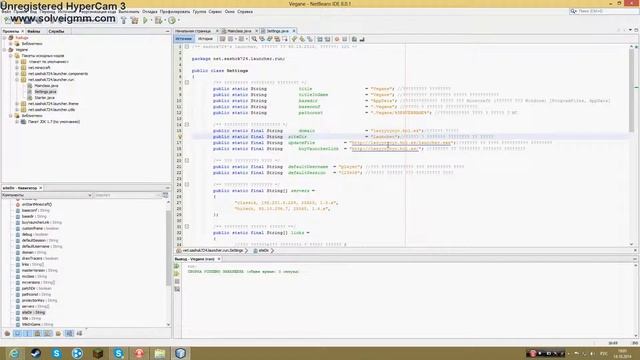Click the Start Macro Recording red circle icon
This screenshot has width=640, height=360.
[x=337, y=39]
